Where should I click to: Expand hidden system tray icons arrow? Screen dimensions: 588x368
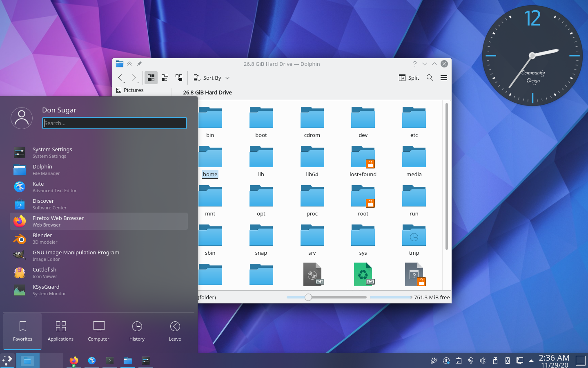[531, 361]
